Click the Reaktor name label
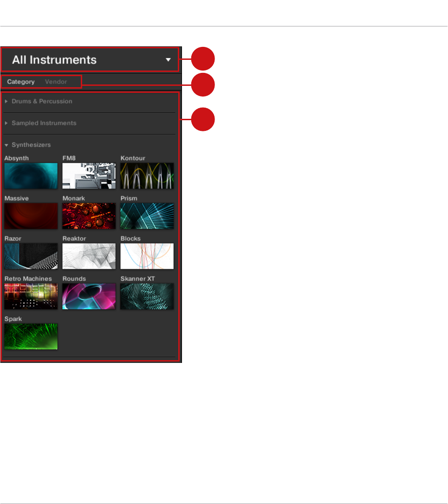Viewport: 448px width, 504px height. point(74,239)
